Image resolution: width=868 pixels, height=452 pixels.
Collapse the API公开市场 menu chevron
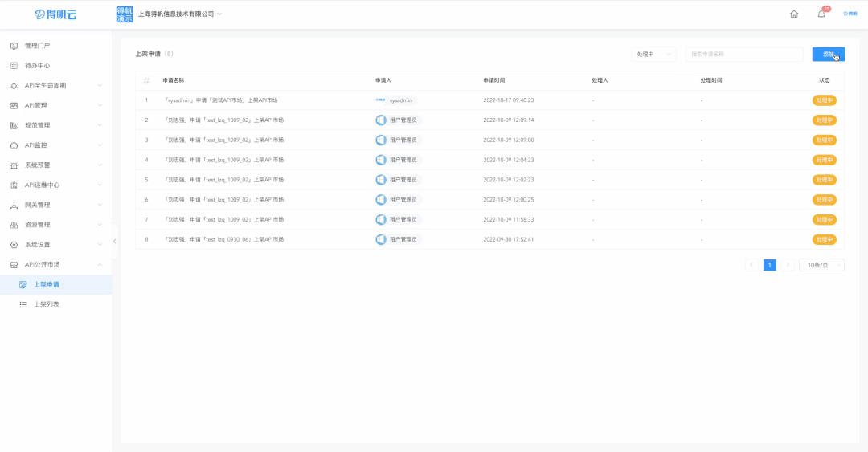click(100, 265)
